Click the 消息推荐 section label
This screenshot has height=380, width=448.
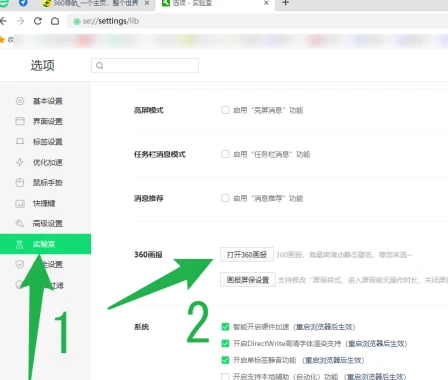tap(149, 198)
